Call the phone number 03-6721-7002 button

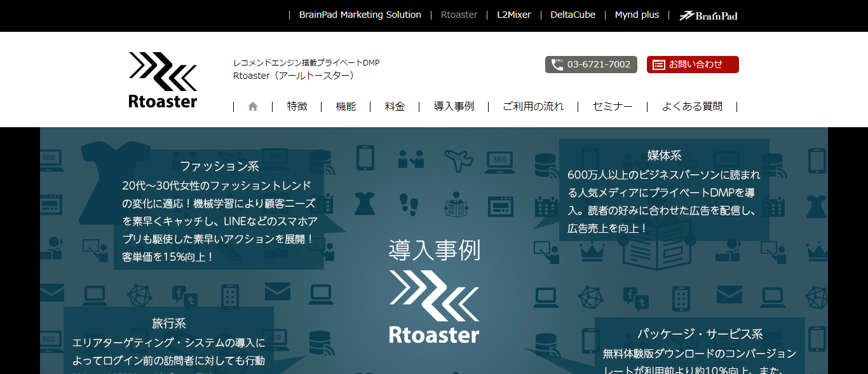[591, 65]
